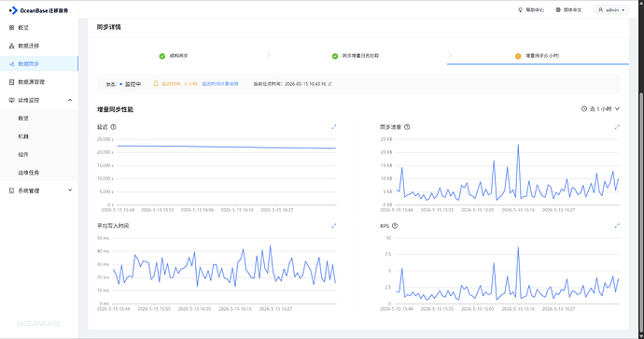Show help tooltip for 延迟 chart
Viewport: 644px width, 339px height.
click(x=113, y=127)
